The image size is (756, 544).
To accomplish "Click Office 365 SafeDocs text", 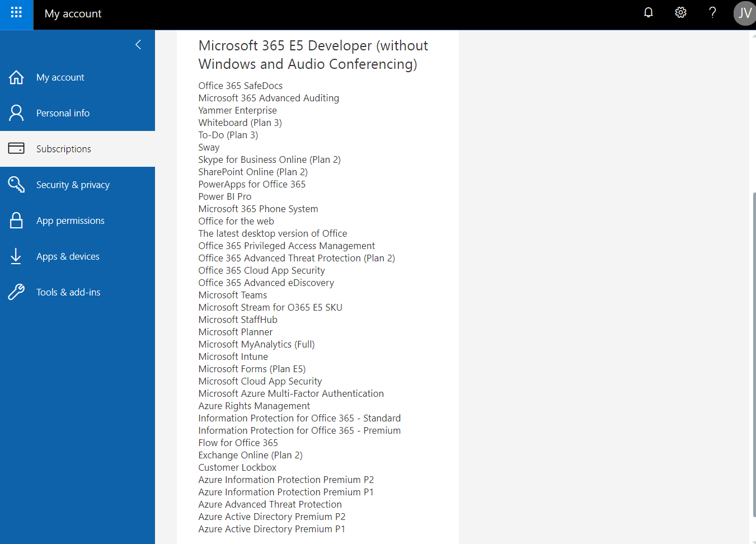I will [x=240, y=86].
